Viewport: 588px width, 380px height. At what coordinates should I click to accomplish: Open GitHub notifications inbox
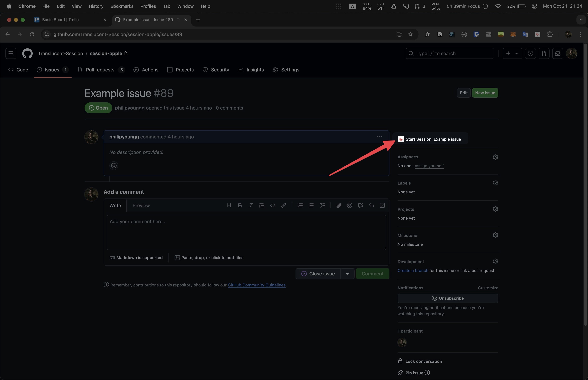557,53
